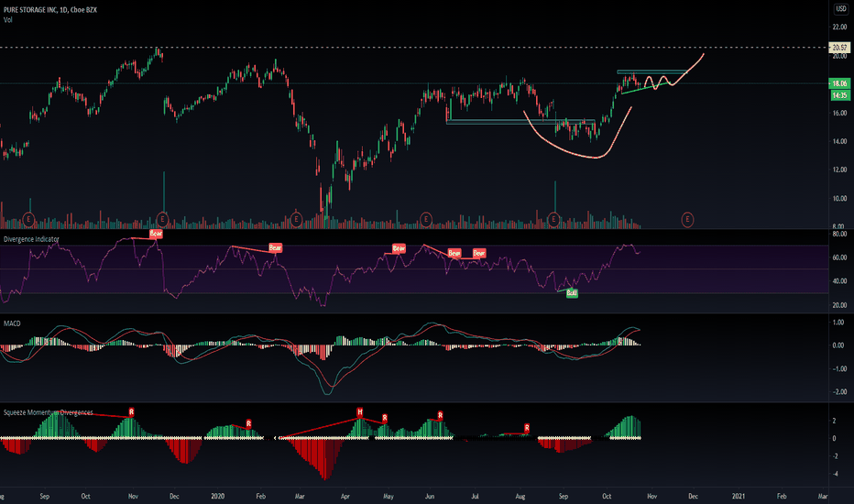Click the R marker near November 2019
Image resolution: width=854 pixels, height=504 pixels.
[131, 412]
